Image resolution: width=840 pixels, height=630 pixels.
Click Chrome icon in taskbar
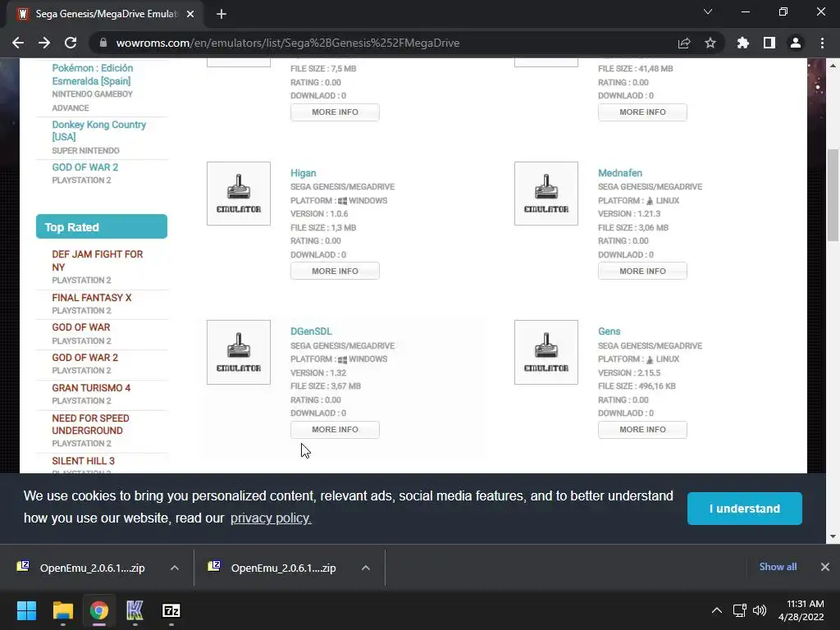(x=99, y=610)
